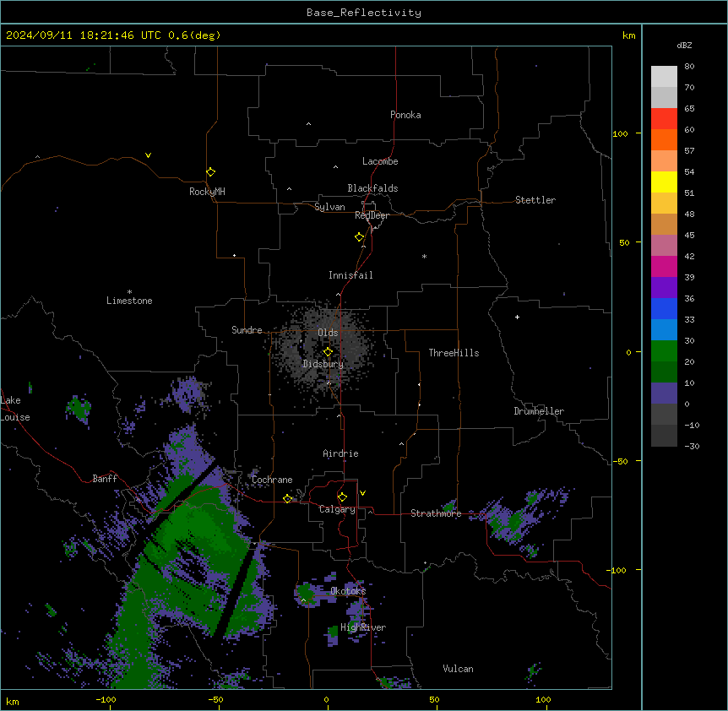Click the white asterisk above Limestone
The width and height of the screenshot is (728, 711).
pyautogui.click(x=129, y=292)
